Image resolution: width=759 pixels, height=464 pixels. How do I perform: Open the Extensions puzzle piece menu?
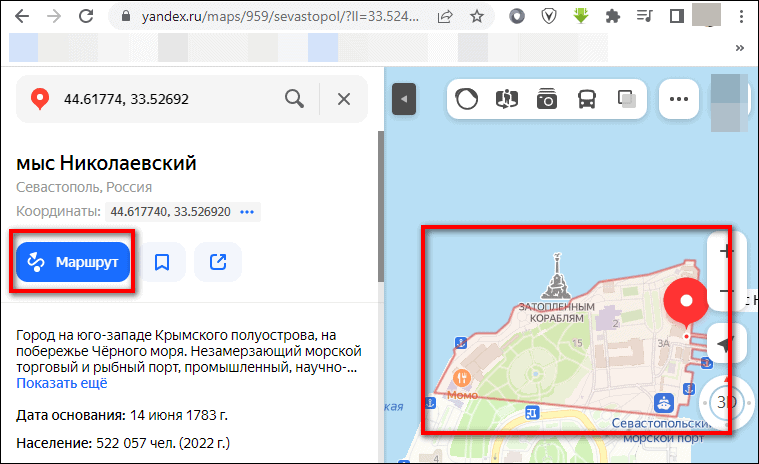(612, 17)
